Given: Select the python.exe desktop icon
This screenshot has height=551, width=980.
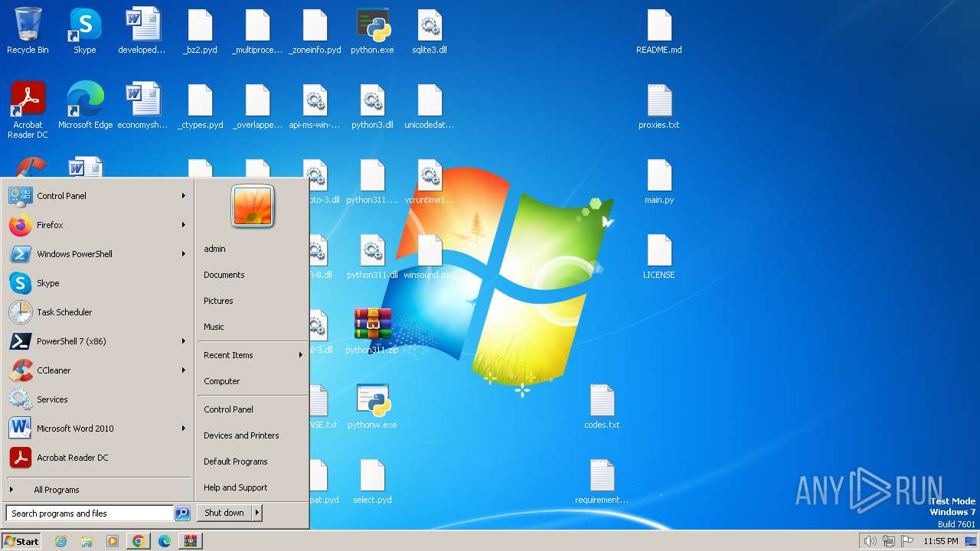Looking at the screenshot, I should point(372,31).
